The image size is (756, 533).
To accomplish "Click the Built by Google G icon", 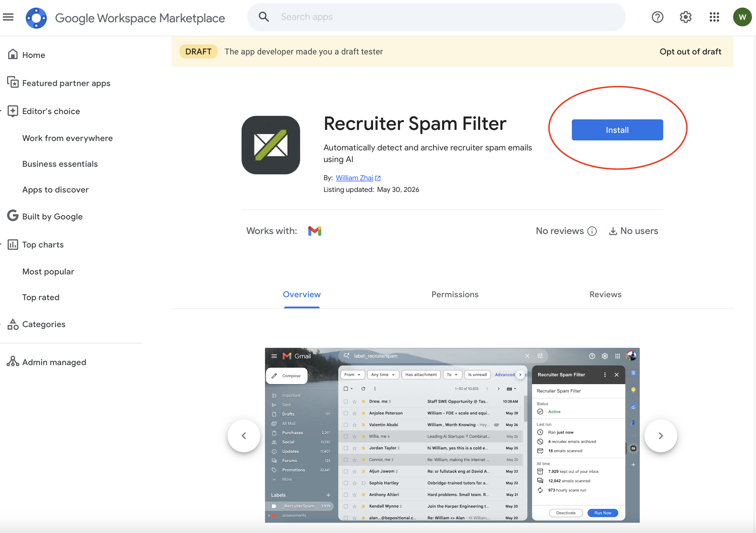I will point(13,216).
